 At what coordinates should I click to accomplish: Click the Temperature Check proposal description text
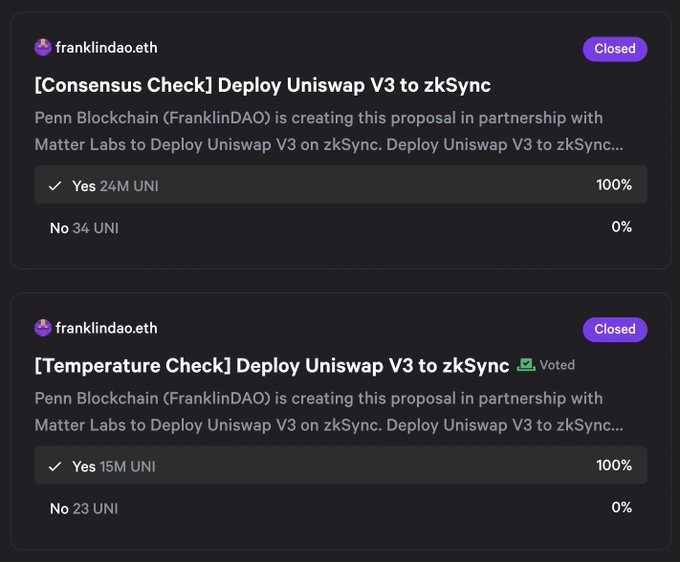[328, 411]
